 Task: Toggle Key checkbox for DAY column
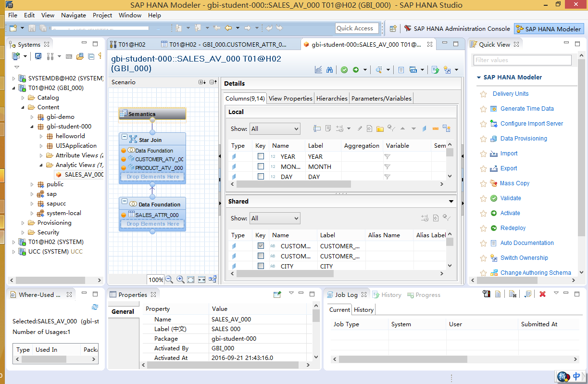coord(261,177)
